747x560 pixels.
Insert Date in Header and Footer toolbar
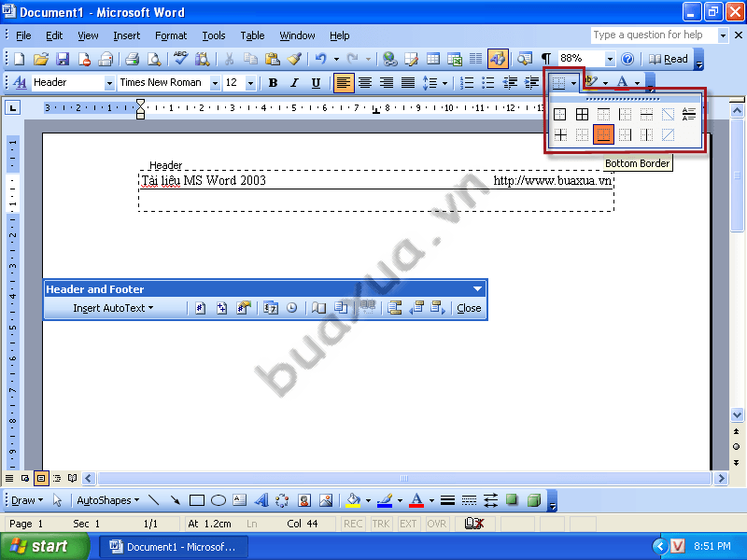click(x=271, y=308)
